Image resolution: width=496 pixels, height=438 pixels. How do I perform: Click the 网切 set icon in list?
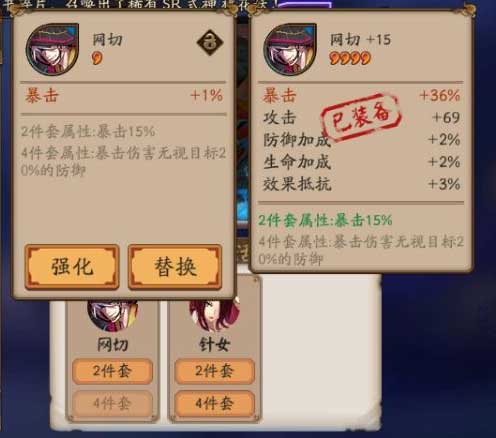(x=113, y=314)
